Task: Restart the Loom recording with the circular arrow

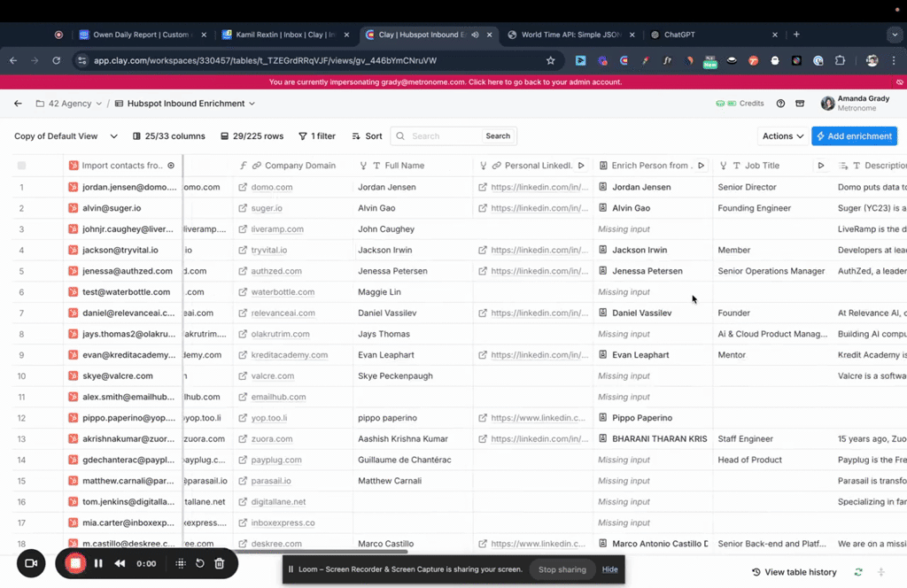Action: click(200, 563)
